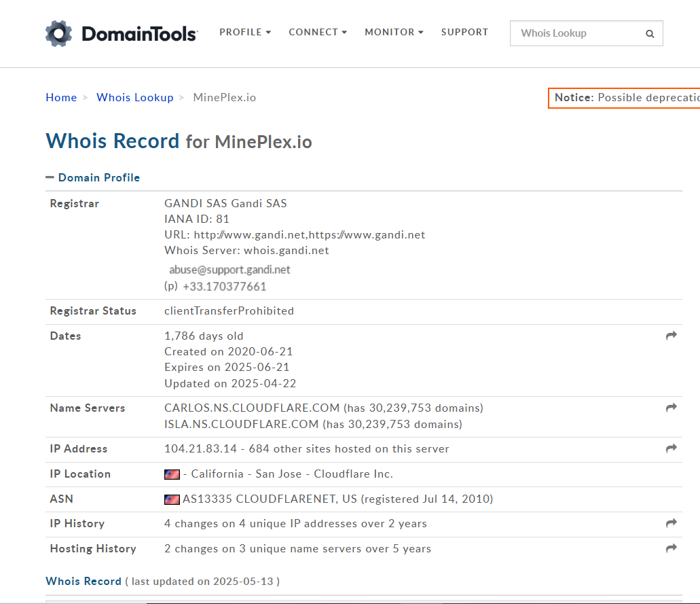The height and width of the screenshot is (604, 700).
Task: Go to the Home breadcrumb link
Action: pyautogui.click(x=61, y=97)
